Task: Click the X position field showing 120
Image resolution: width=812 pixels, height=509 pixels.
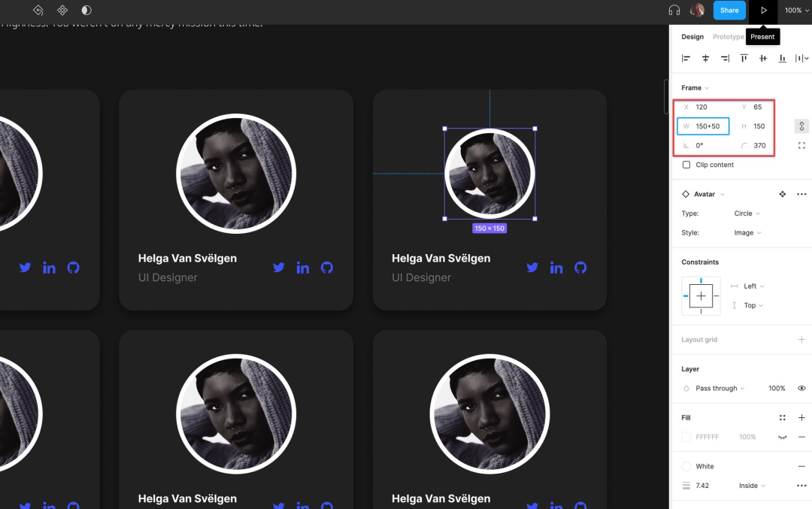Action: tap(703, 108)
